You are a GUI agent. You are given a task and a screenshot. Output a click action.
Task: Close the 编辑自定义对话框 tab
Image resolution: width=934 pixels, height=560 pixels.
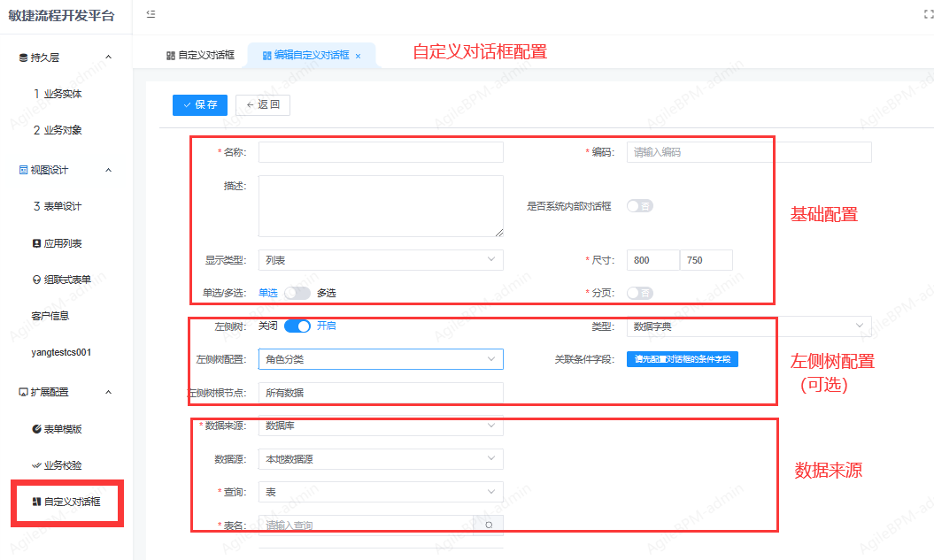[x=358, y=56]
